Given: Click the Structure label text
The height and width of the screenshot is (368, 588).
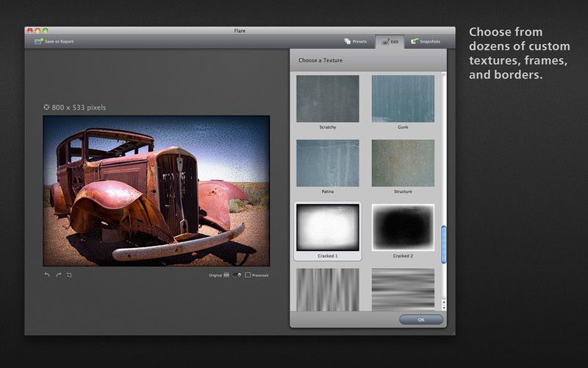Looking at the screenshot, I should point(403,191).
